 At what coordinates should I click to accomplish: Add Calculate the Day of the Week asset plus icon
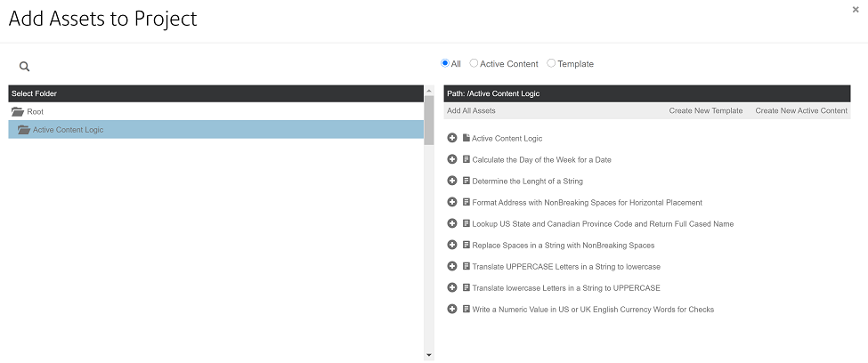point(451,159)
